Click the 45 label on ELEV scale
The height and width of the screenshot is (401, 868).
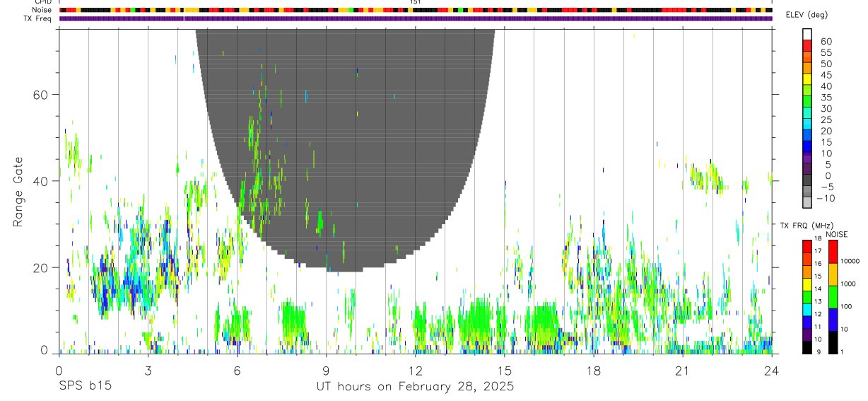pos(826,75)
